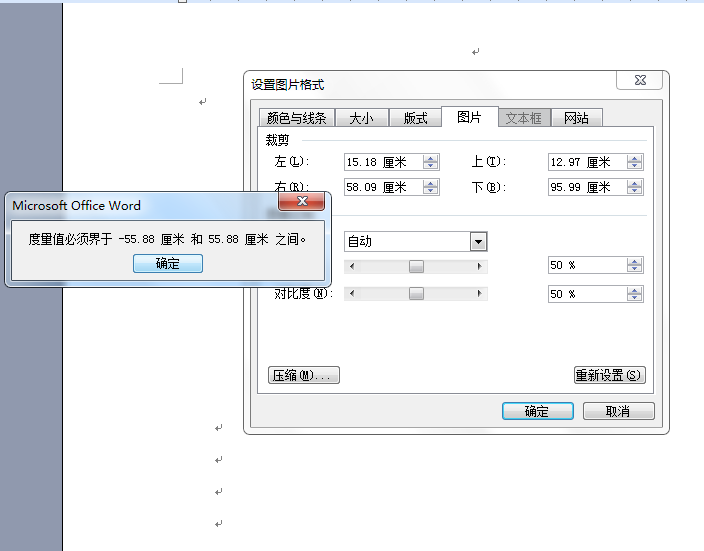Click the 左 crop value field
The height and width of the screenshot is (551, 704).
click(x=383, y=162)
